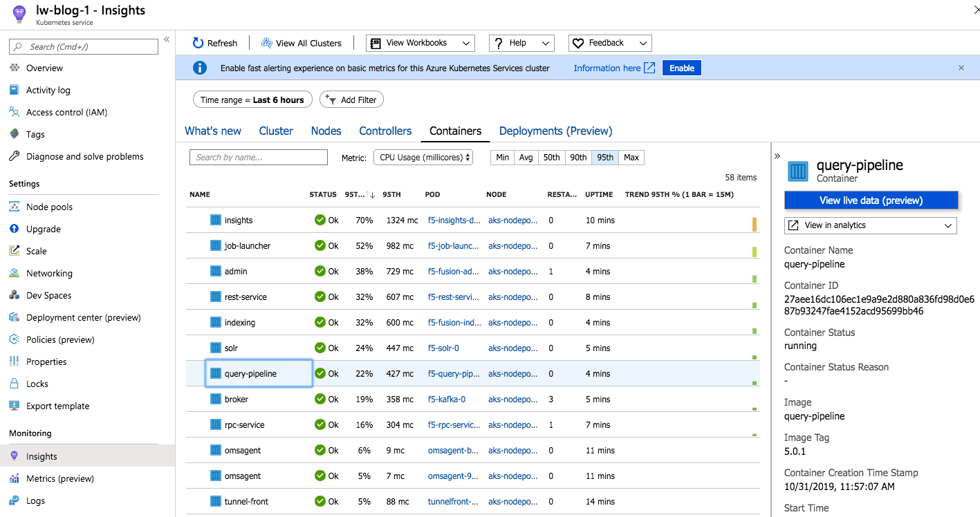Dismiss the fast alerting banner with X
980x517 pixels.
[961, 68]
